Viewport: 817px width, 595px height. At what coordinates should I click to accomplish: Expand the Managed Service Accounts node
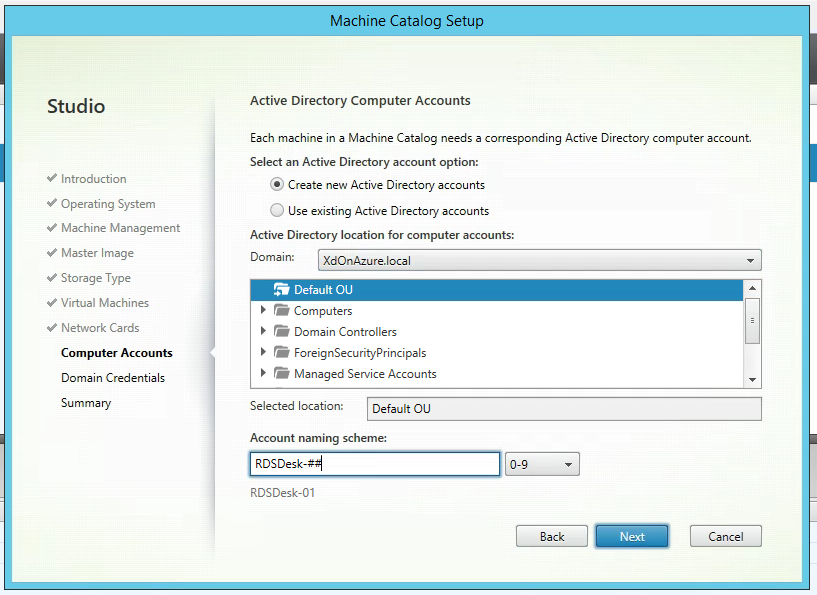[x=264, y=374]
